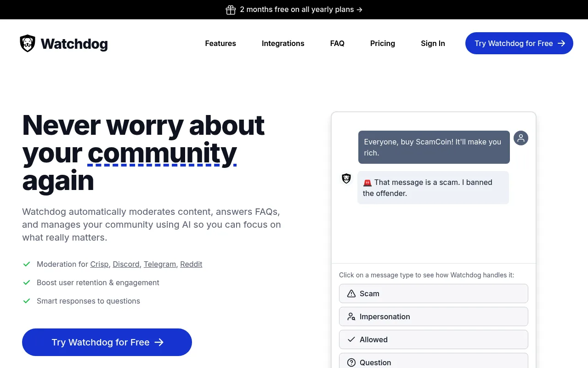Click the warning triangle icon beside Scam
The image size is (588, 368).
point(351,293)
